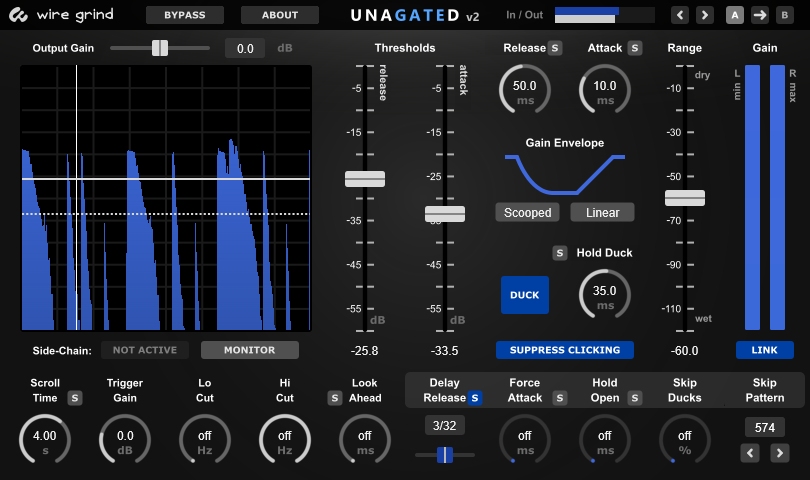
Task: Open the ABOUT dialog
Action: (280, 15)
